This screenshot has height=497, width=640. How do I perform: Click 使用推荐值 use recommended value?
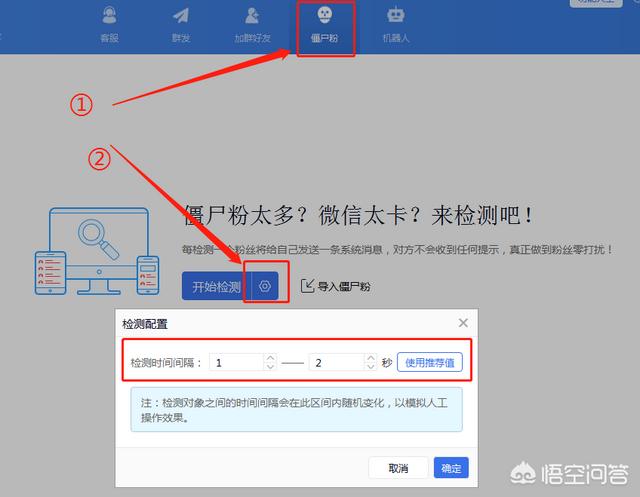(x=430, y=362)
